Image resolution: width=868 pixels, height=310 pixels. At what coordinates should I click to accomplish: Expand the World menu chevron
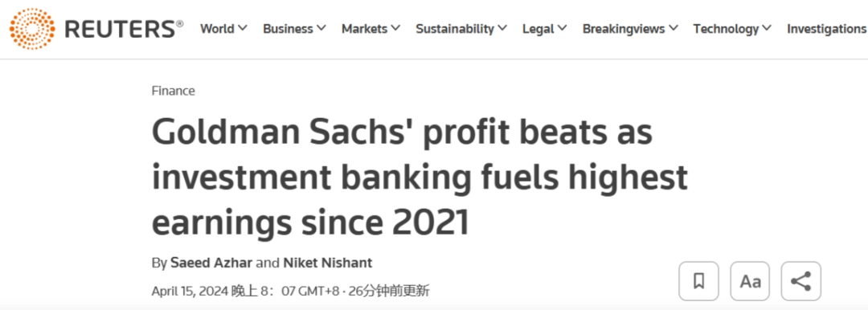tap(243, 28)
